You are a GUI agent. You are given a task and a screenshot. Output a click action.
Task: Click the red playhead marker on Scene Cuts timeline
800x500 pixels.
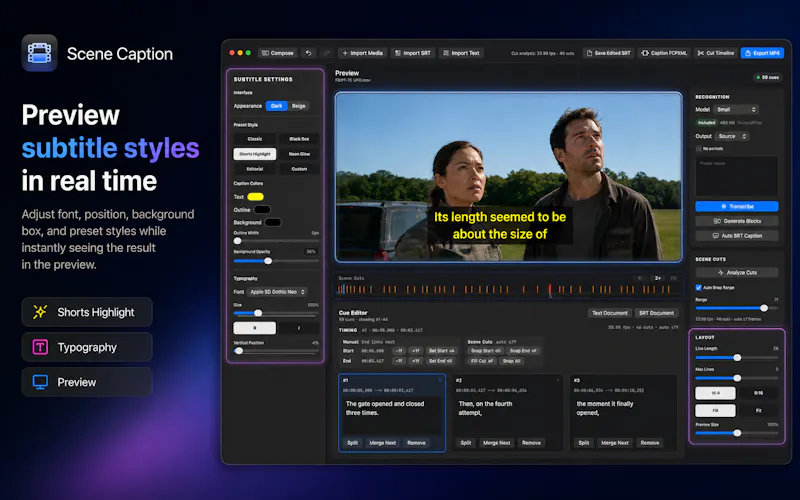(x=550, y=290)
